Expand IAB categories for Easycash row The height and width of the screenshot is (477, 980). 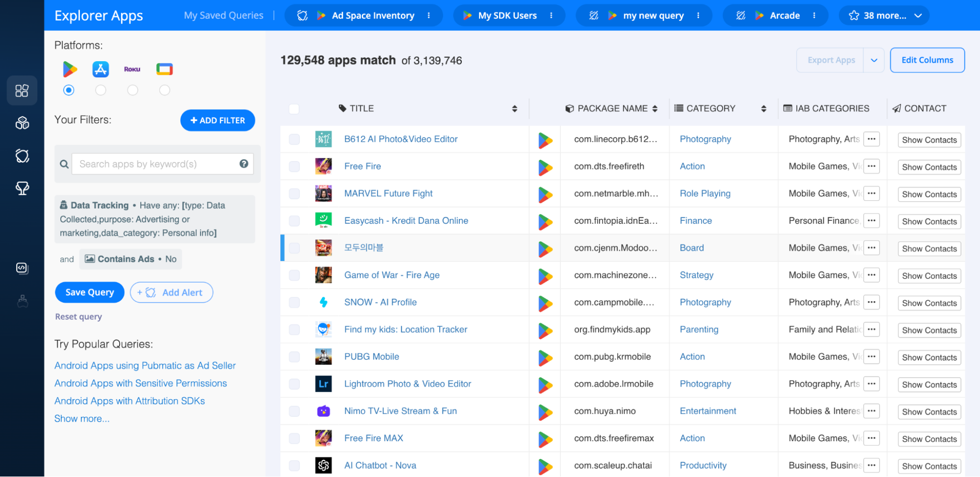pyautogui.click(x=871, y=220)
